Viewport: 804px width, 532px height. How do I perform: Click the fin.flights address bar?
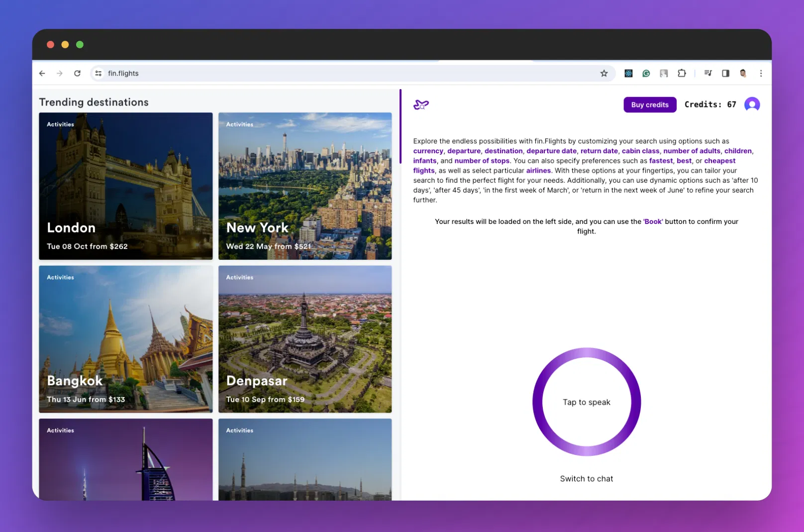click(x=348, y=74)
